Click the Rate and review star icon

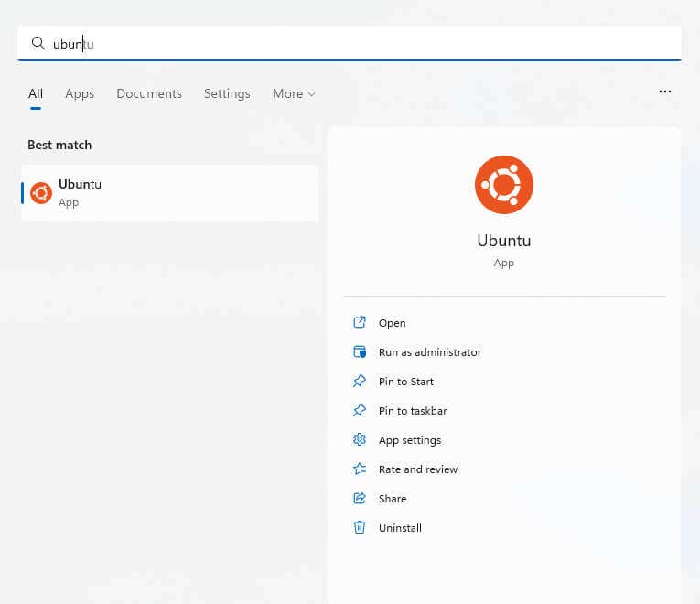[x=360, y=469]
